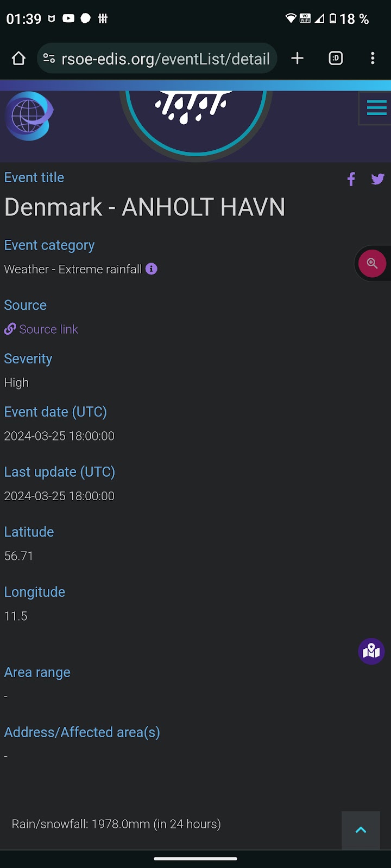The width and height of the screenshot is (391, 868).
Task: Select the Denmark - ANHOLT HAVN title
Action: point(144,207)
